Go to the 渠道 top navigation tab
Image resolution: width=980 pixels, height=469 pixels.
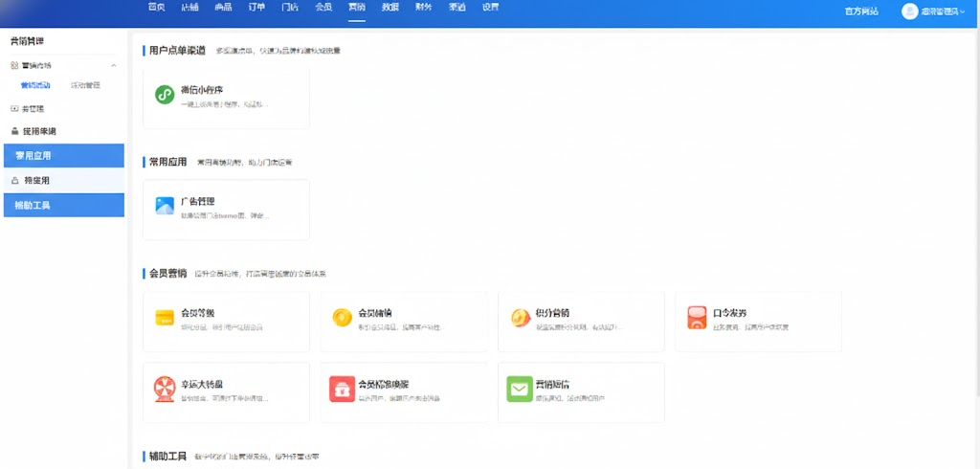457,8
